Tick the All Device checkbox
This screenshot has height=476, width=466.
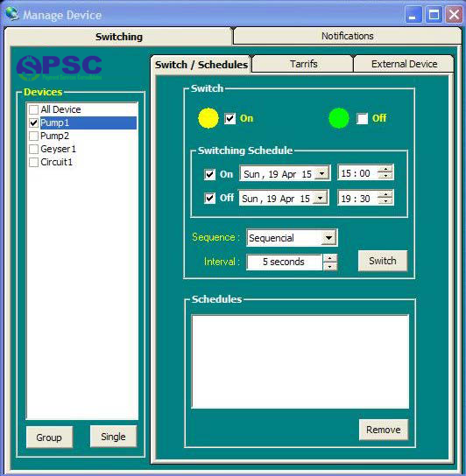coord(33,109)
